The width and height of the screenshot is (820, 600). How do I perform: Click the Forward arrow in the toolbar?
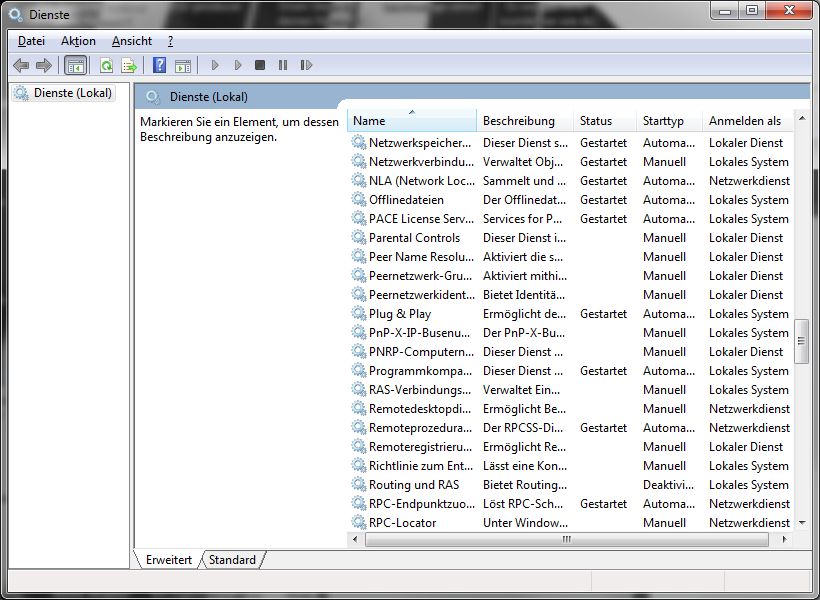tap(43, 65)
